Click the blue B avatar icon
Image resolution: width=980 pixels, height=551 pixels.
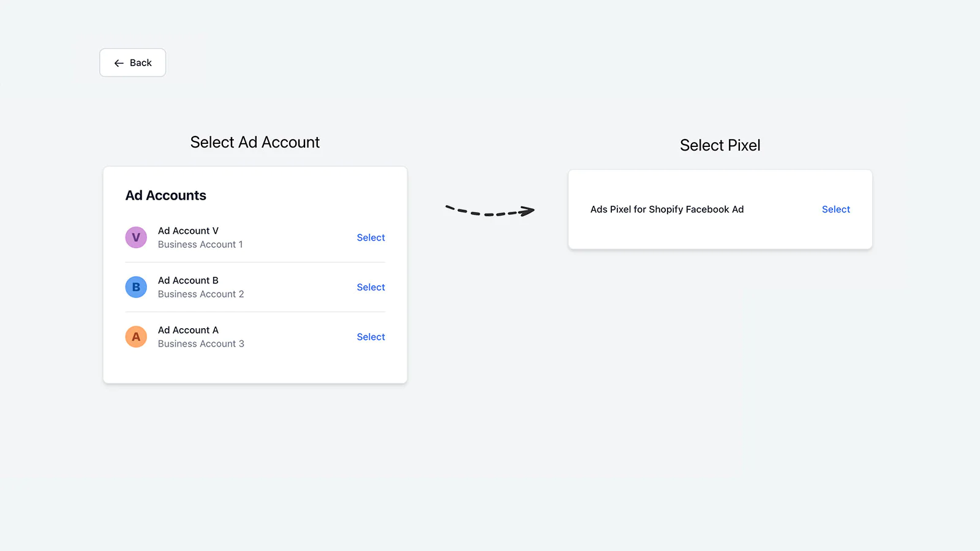coord(136,287)
